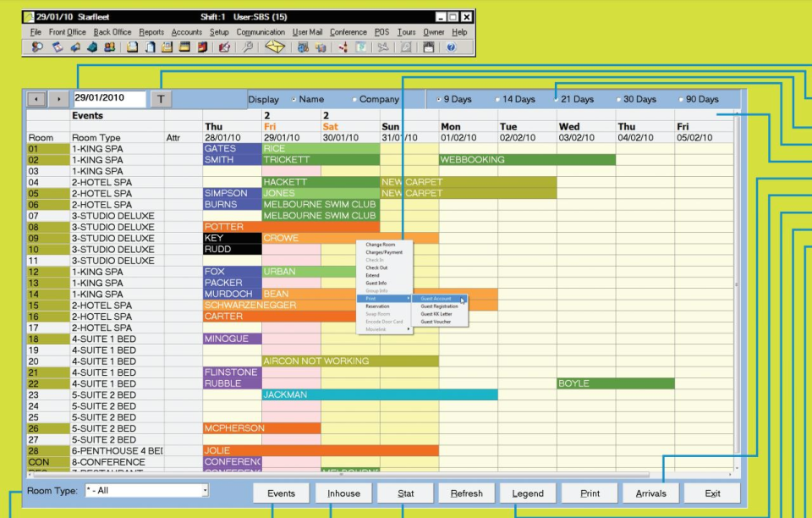Select the POTTER reservation in room 08
The height and width of the screenshot is (518, 812).
[x=291, y=227]
